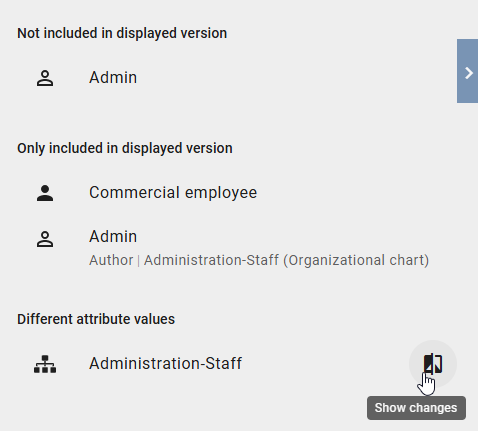Click the outlined person icon beside Author subtitle
This screenshot has width=478, height=431.
[45, 239]
